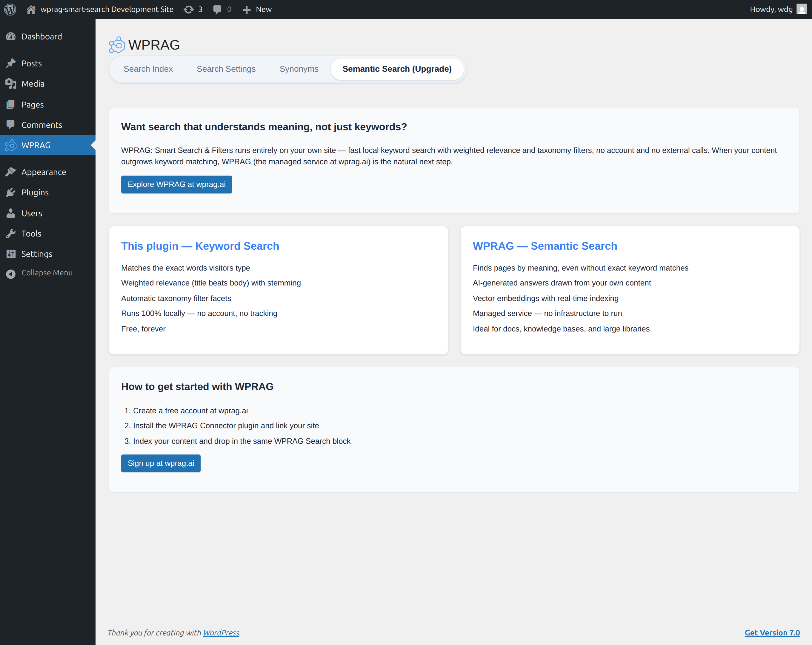This screenshot has height=645, width=812.
Task: Open the updates icon showing 3
Action: click(x=188, y=10)
